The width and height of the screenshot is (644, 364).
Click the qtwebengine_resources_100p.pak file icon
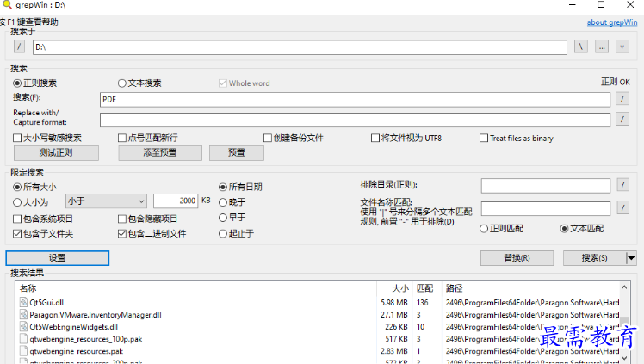23,339
